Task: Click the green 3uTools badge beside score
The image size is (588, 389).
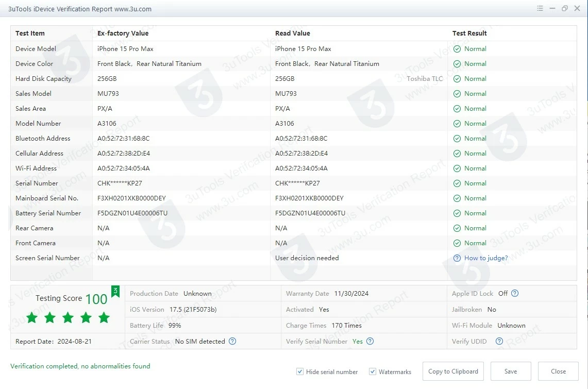Action: pyautogui.click(x=115, y=291)
